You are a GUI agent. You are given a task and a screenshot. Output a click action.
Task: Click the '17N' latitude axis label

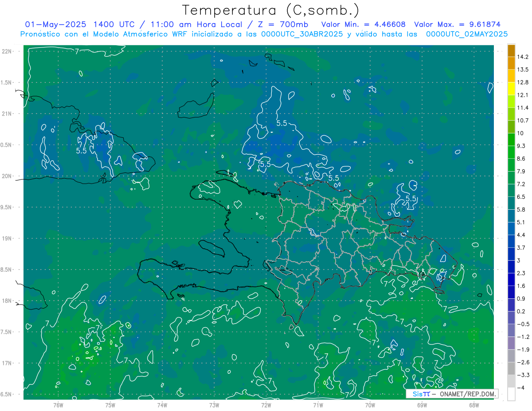tap(7, 363)
